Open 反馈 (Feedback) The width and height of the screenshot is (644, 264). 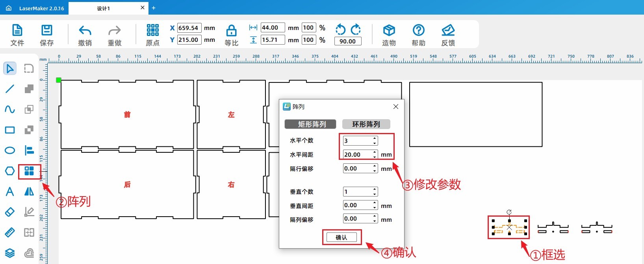448,30
